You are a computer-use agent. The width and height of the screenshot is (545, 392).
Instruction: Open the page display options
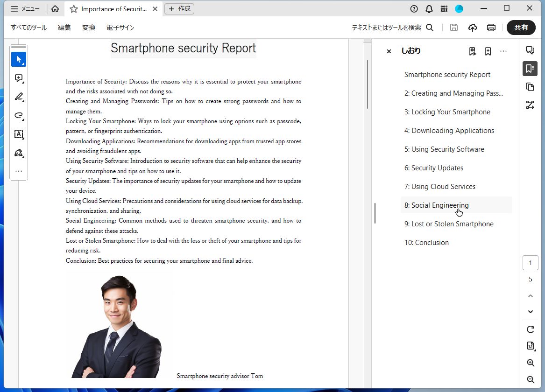click(531, 346)
